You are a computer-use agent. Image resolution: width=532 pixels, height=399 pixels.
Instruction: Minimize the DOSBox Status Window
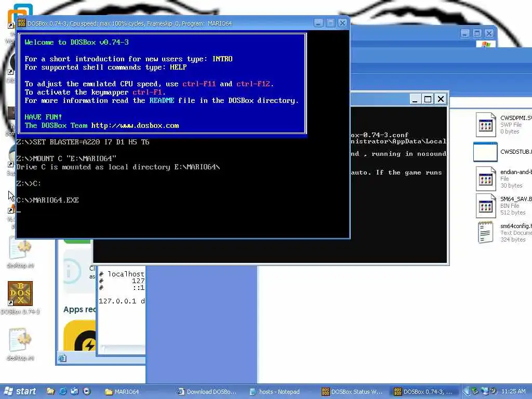tap(415, 99)
